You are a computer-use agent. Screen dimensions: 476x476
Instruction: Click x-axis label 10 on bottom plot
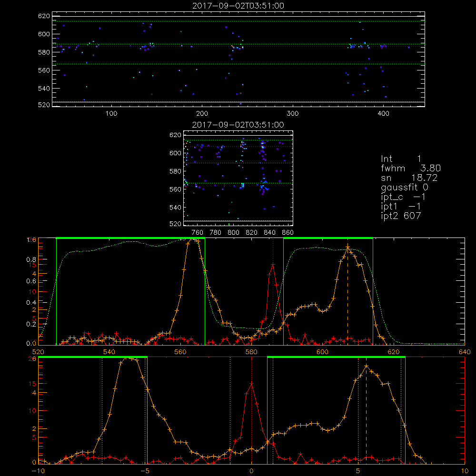465,471
